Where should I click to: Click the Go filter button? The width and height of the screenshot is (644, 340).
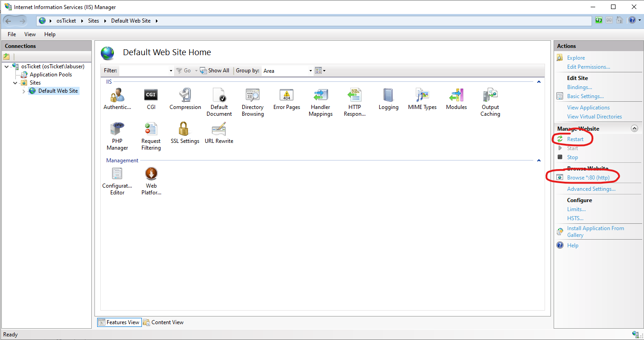(183, 71)
